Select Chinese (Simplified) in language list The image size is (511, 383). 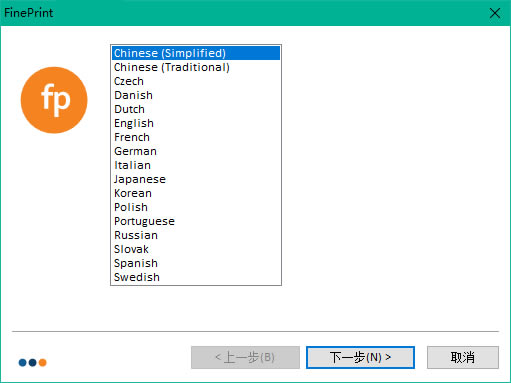(196, 53)
